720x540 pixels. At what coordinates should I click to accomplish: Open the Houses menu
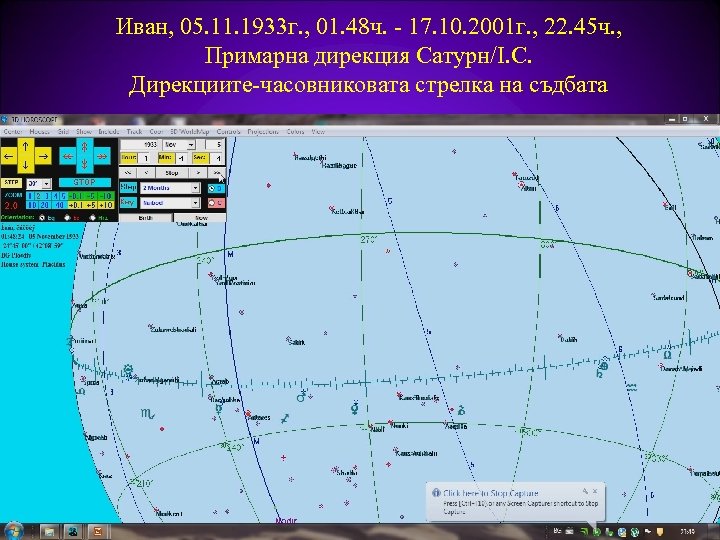[39, 132]
